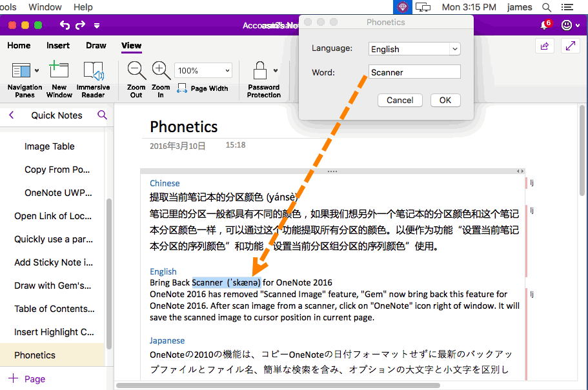The height and width of the screenshot is (390, 588).
Task: Switch to the Insert tab
Action: (58, 46)
